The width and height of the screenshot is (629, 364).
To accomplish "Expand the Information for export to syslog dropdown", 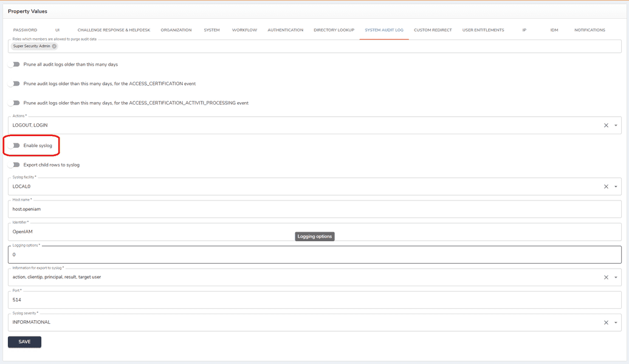I will tap(616, 277).
